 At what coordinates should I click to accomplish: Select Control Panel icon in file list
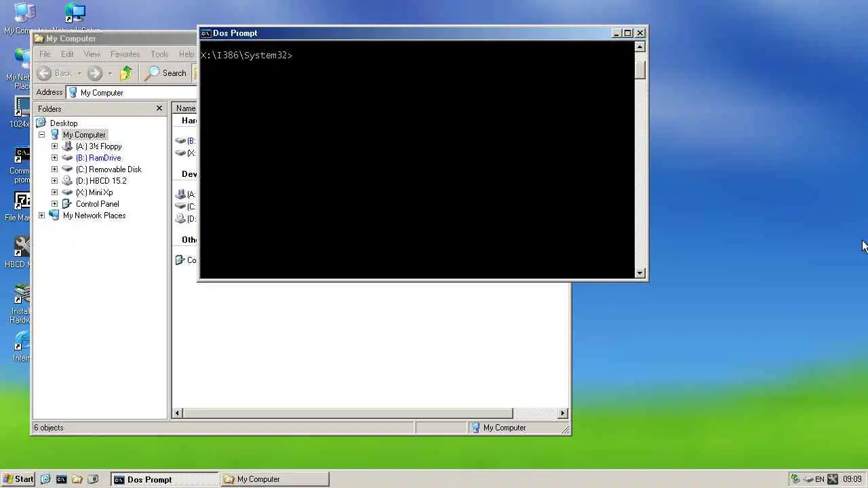[180, 260]
